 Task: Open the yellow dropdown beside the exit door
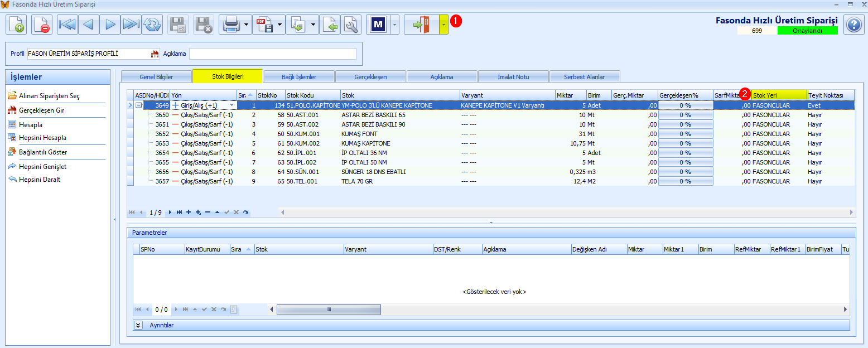click(x=443, y=25)
